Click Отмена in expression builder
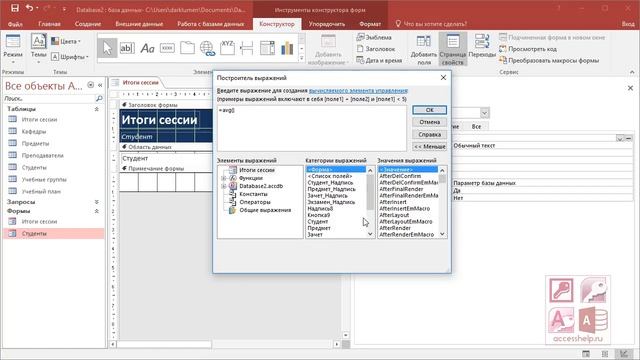Screen dimensions: 640x360 coord(429,122)
